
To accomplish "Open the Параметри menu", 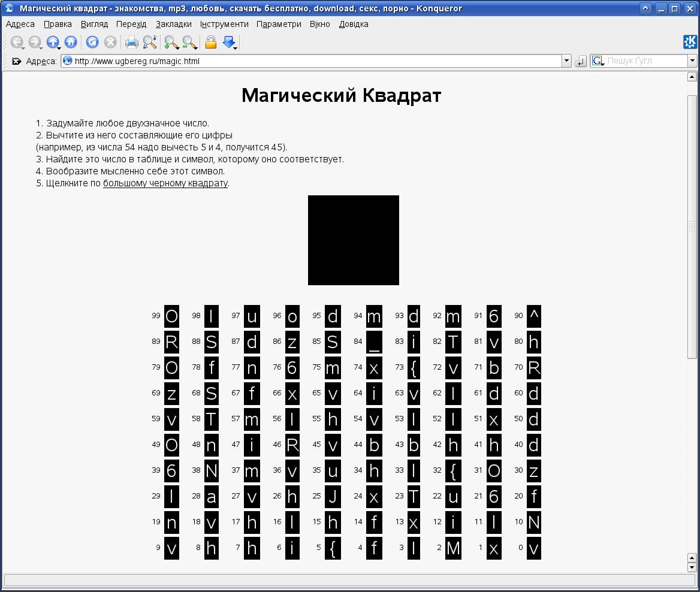I will pos(279,24).
